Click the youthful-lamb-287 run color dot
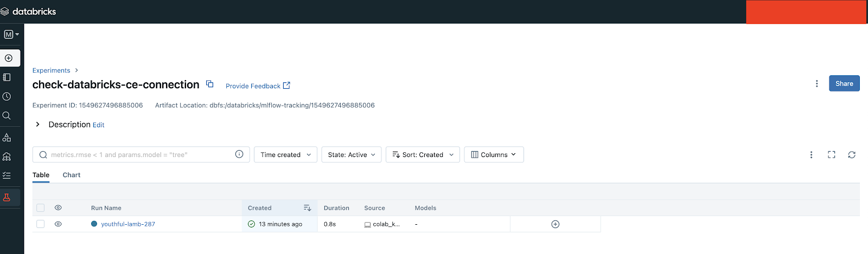868x254 pixels. click(94, 224)
